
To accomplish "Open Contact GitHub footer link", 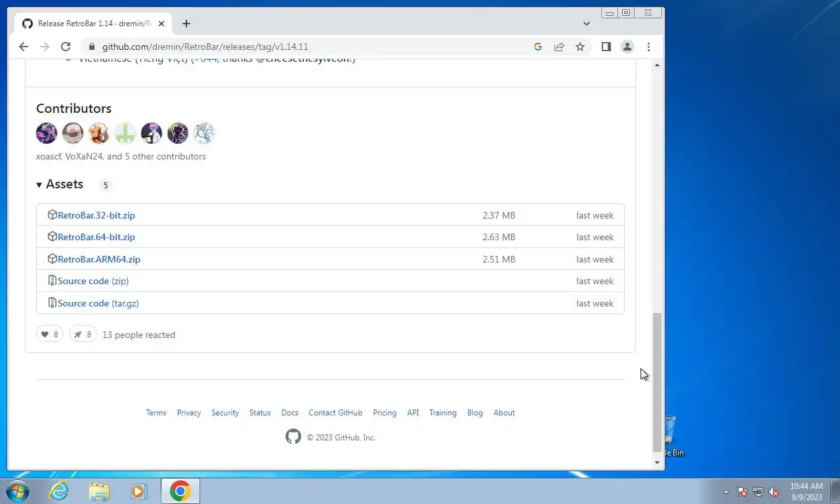I will pyautogui.click(x=335, y=413).
